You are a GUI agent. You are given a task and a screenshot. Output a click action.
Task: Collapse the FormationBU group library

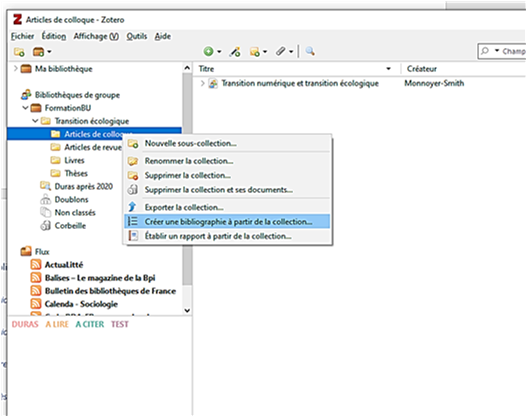[25, 108]
